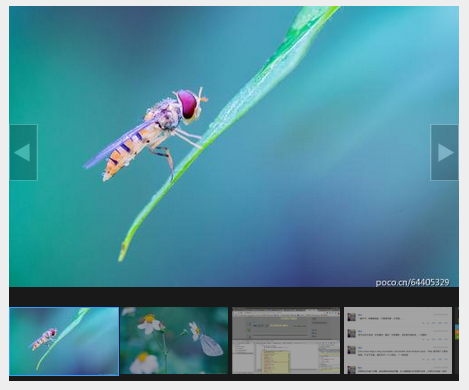Image resolution: width=469 pixels, height=390 pixels.
Task: Click the small hoverfly inside the first thumbnail
Action: tap(44, 338)
